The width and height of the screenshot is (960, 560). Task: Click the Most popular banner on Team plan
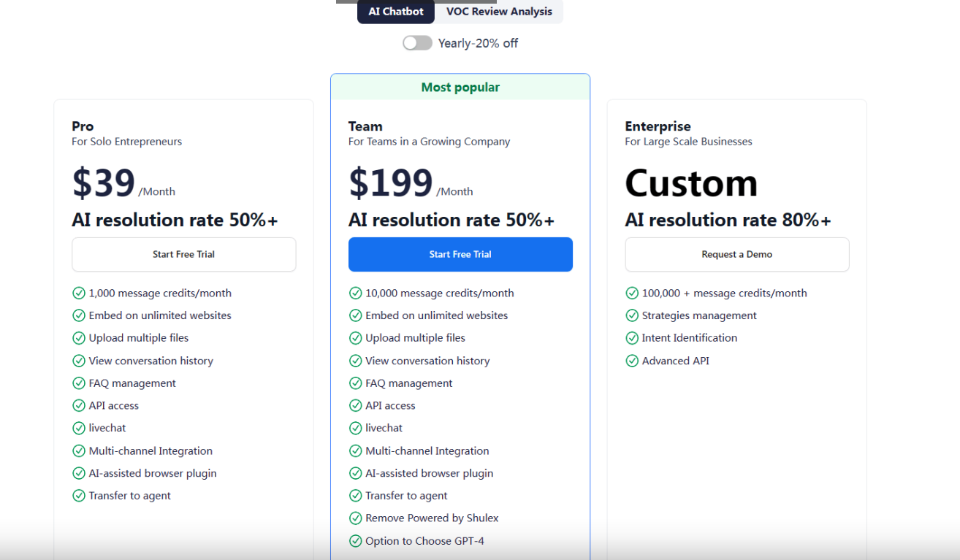pyautogui.click(x=460, y=88)
